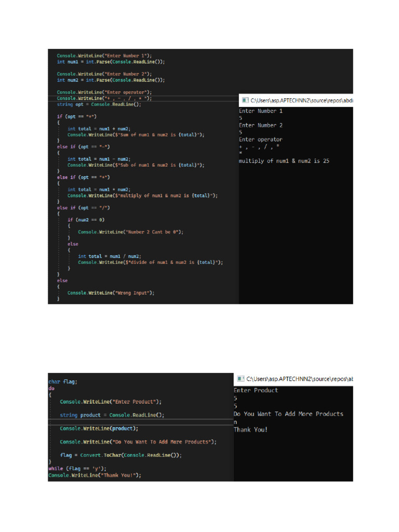Image resolution: width=399 pixels, height=532 pixels.
Task: Click code line Console.WriteLine("Enter Number 1");
Action: coord(104,56)
